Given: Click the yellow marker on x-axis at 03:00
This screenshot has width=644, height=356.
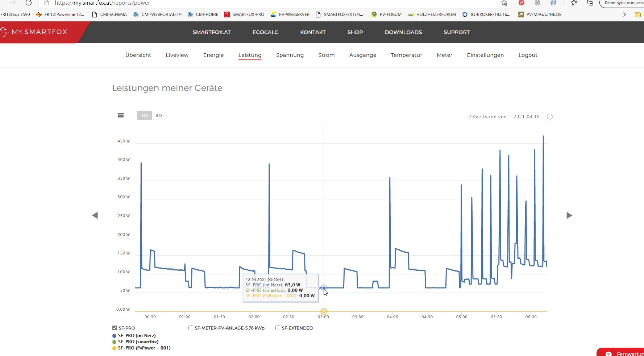Looking at the screenshot, I should point(324,311).
